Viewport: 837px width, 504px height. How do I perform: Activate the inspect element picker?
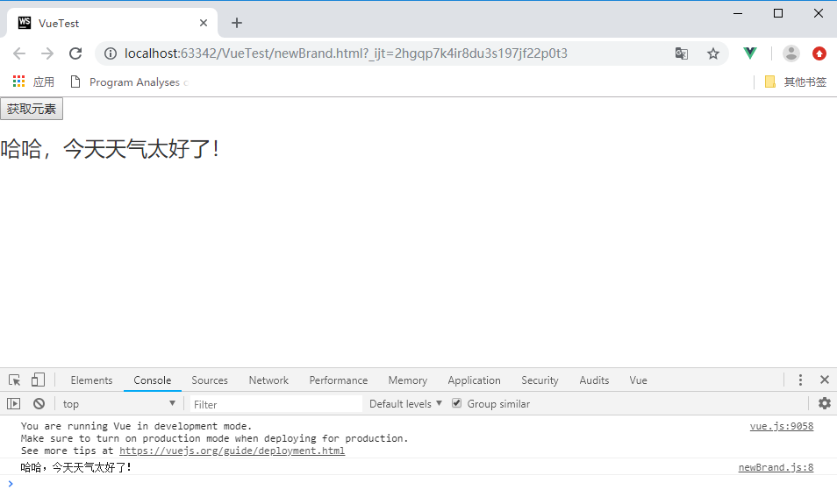point(14,380)
